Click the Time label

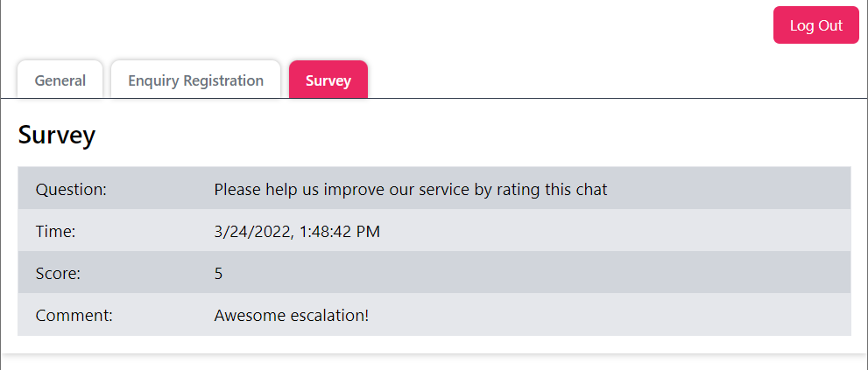point(56,232)
